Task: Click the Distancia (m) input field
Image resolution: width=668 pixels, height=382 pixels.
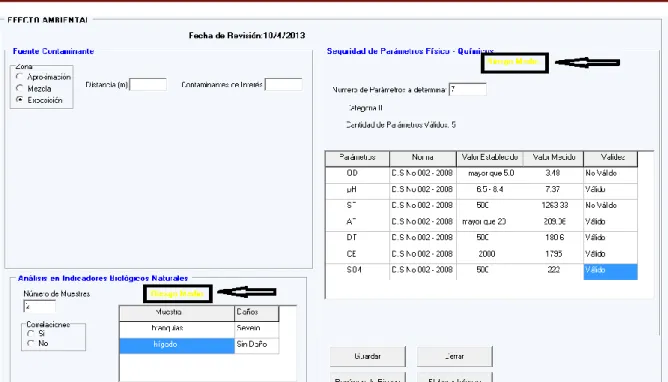Action: (148, 84)
